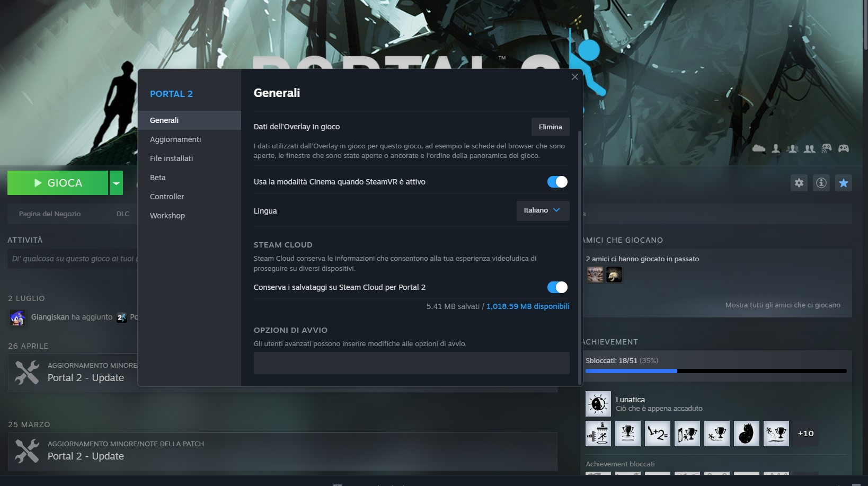Screen dimensions: 868x486
Task: Open achievement icon with jumping figure and trophy
Action: pyautogui.click(x=776, y=434)
